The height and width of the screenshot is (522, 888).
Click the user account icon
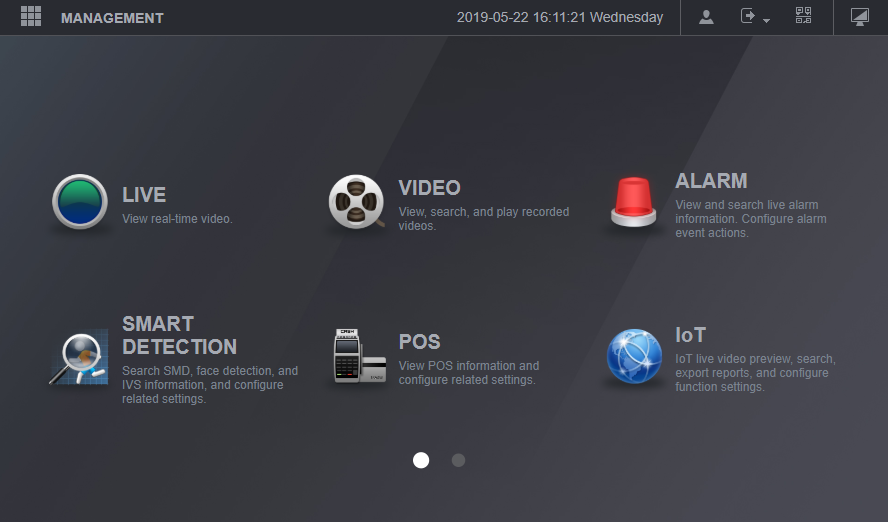pos(706,17)
